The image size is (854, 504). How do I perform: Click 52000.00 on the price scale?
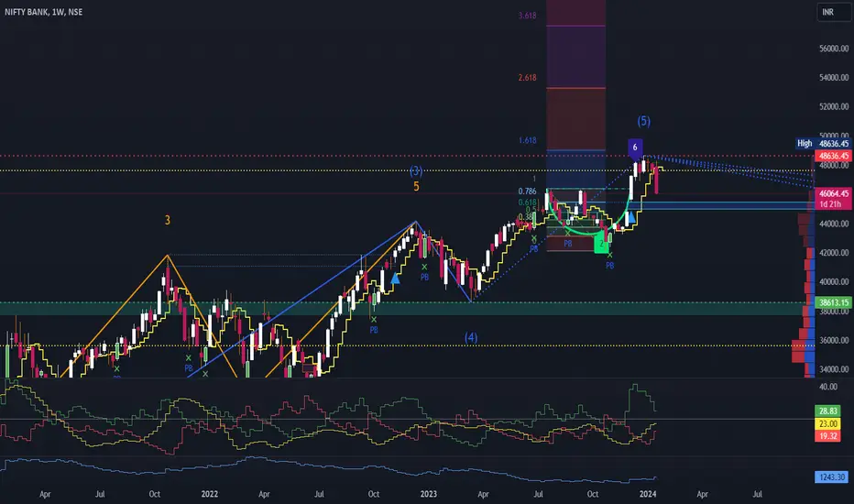(834, 107)
